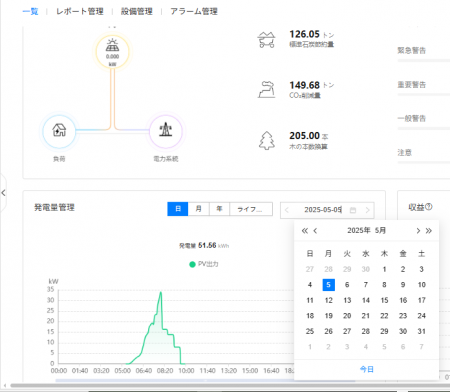Image resolution: width=450 pixels, height=392 pixels.
Task: Go to previous month in calendar
Action: tap(315, 231)
